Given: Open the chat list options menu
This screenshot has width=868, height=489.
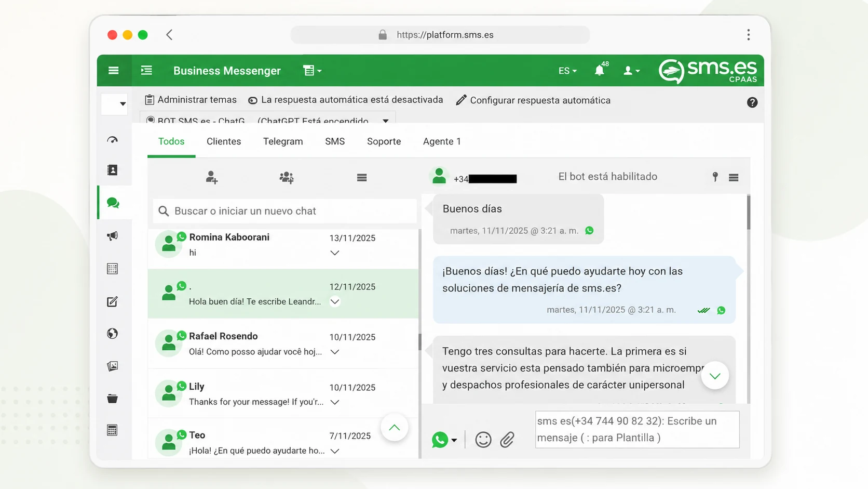Looking at the screenshot, I should [x=362, y=178].
